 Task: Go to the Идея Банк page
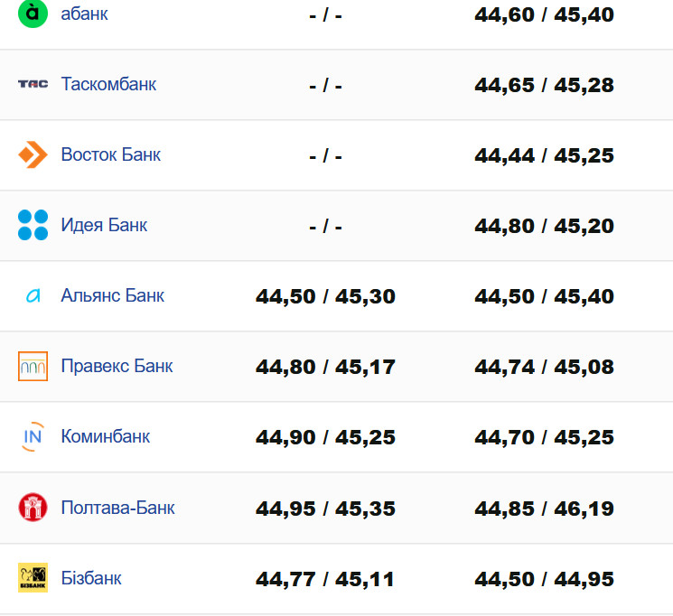pos(104,225)
